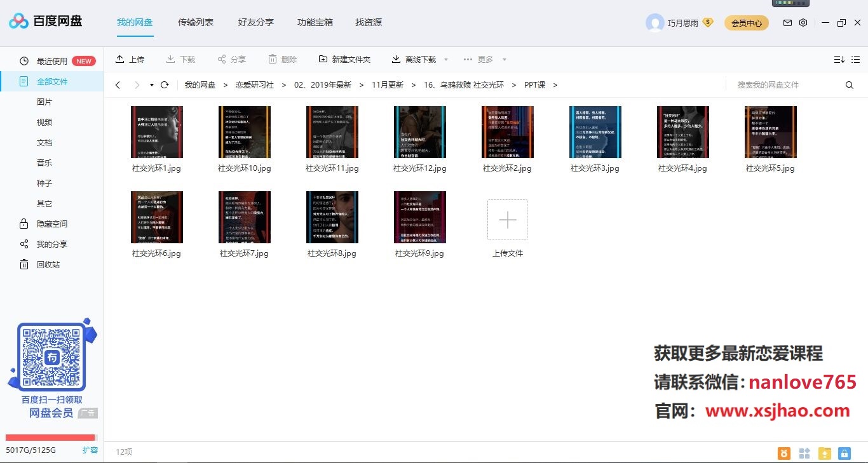Click the grid apps icon in status bar

click(x=804, y=453)
